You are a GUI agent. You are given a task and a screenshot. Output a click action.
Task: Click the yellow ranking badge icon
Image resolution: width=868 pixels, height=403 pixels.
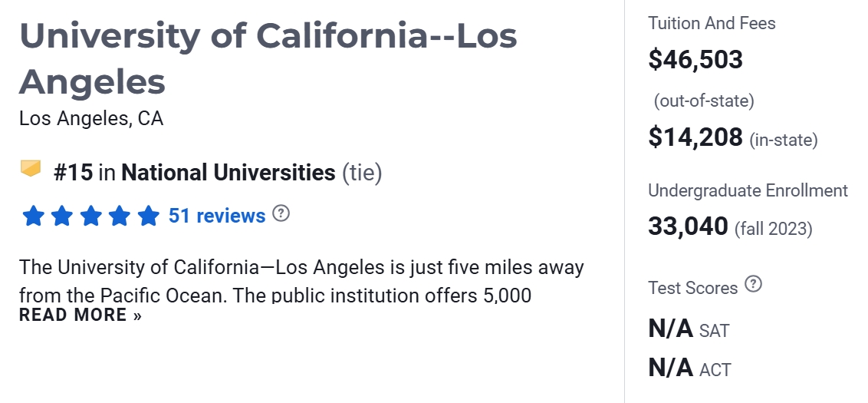(x=31, y=169)
